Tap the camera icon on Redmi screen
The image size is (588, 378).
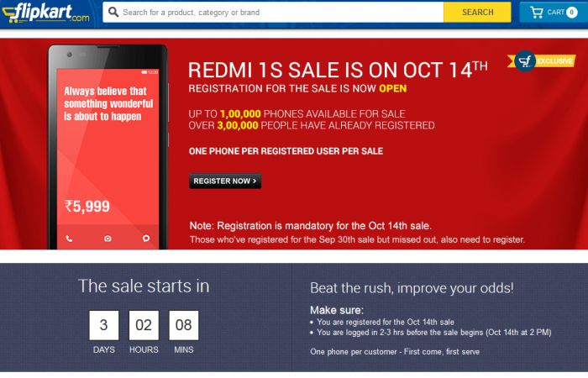(x=108, y=238)
